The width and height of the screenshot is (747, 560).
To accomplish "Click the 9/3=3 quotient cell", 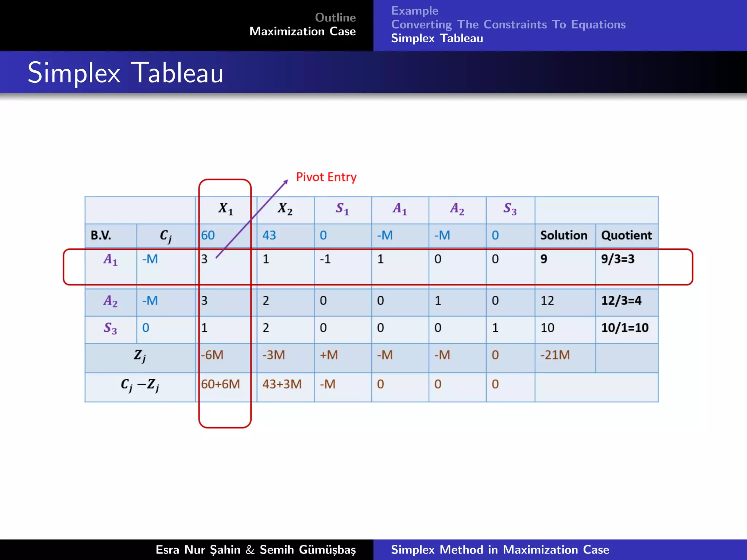I will coord(618,259).
